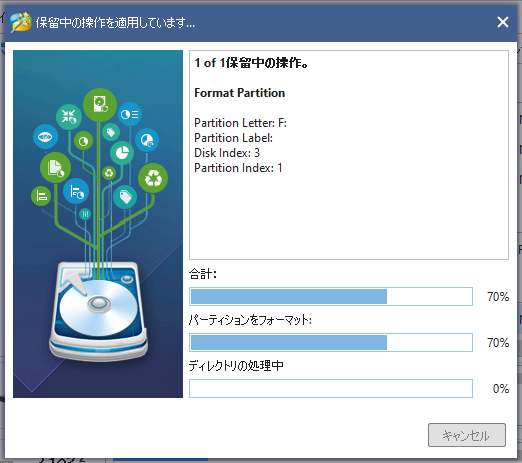The height and width of the screenshot is (463, 522).
Task: Click the ディレクトリの処理中 progress bar
Action: [x=331, y=388]
